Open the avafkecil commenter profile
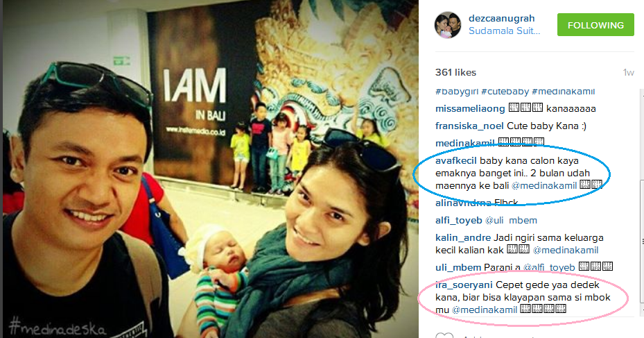Viewport: 644px width, 338px height. point(456,160)
